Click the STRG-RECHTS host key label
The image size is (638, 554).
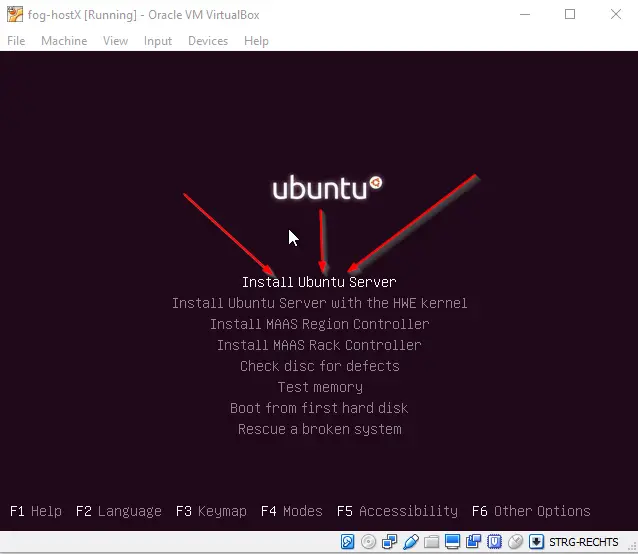[x=583, y=542]
